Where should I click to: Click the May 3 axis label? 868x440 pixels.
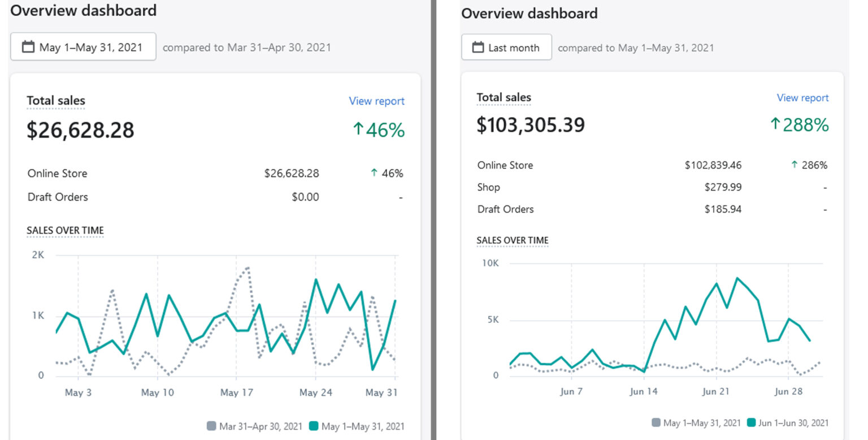click(x=78, y=392)
